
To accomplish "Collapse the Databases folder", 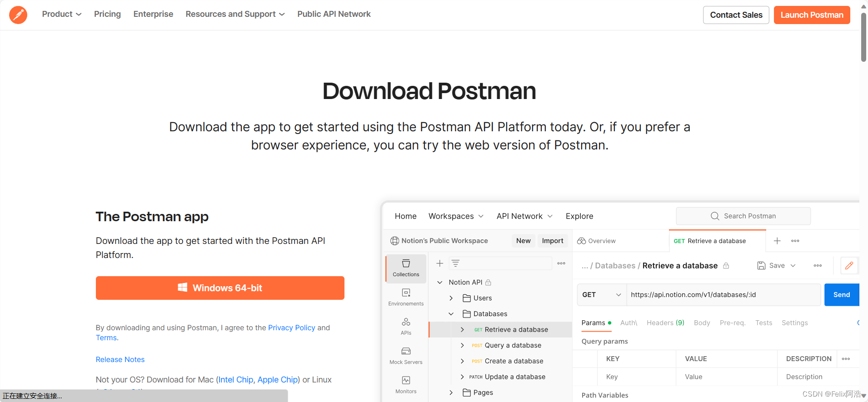I will pyautogui.click(x=451, y=314).
